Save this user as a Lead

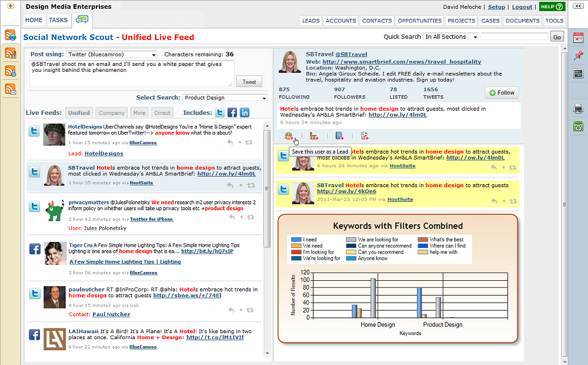pos(289,136)
